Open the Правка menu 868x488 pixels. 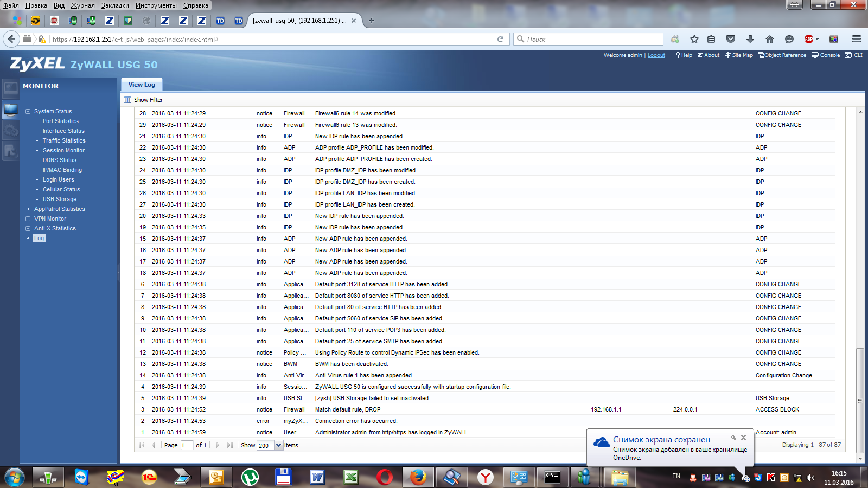coord(36,5)
